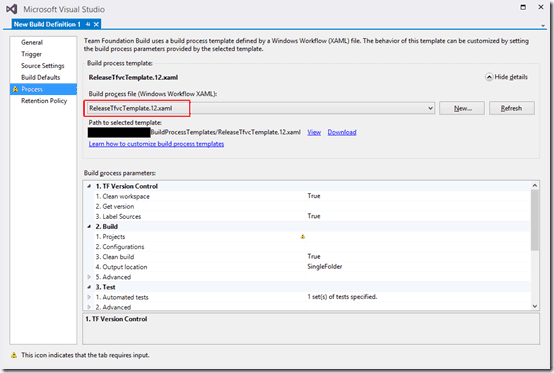This screenshot has height=373, width=554.
Task: Select the Label Sources parameter row
Action: coord(307,216)
